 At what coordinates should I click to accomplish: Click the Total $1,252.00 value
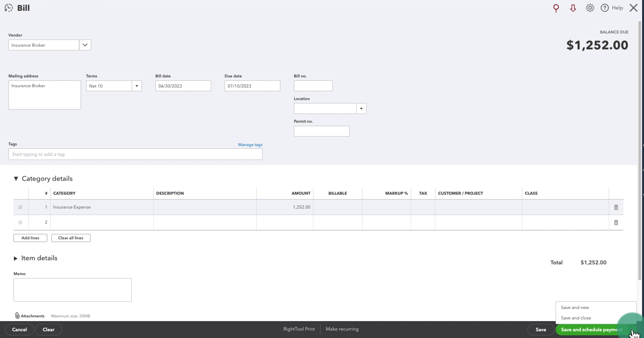click(593, 263)
